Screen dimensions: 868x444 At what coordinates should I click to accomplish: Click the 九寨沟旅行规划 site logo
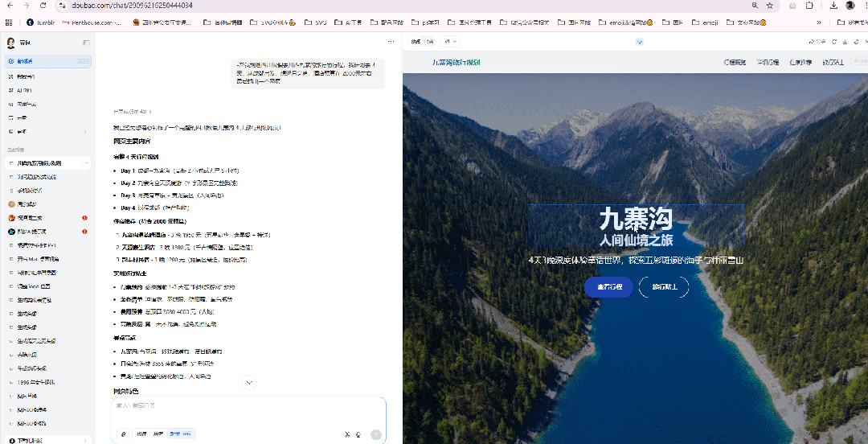pyautogui.click(x=457, y=62)
